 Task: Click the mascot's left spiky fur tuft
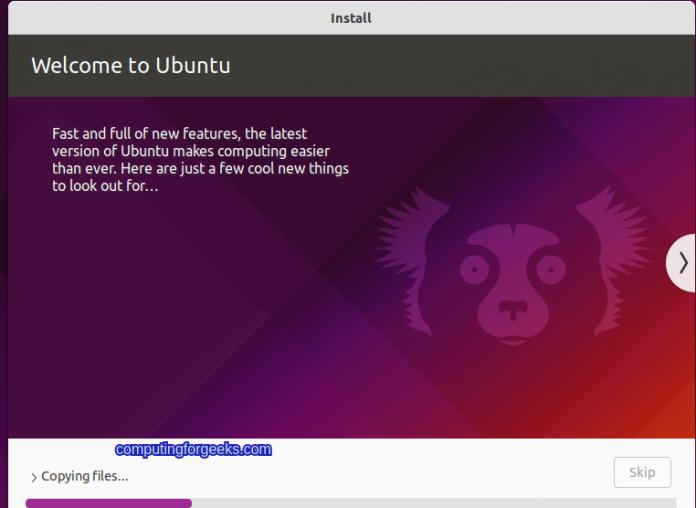[411, 260]
